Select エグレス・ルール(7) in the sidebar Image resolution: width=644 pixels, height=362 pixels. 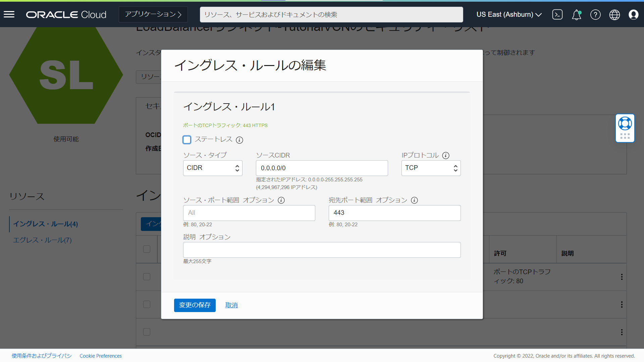(x=42, y=240)
